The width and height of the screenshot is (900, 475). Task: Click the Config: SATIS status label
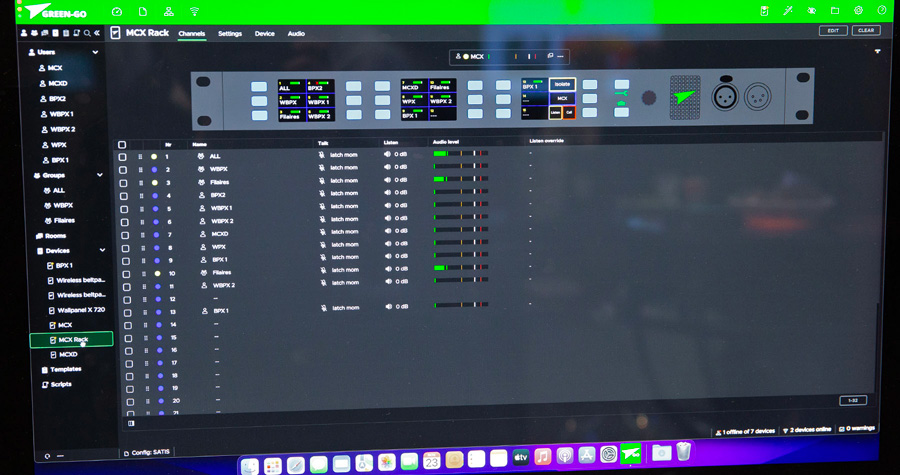click(147, 453)
